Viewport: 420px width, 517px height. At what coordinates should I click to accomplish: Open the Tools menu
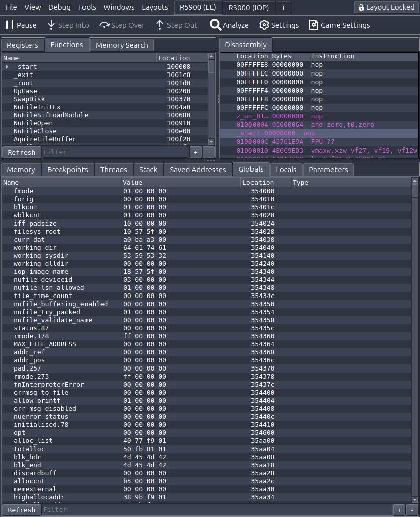87,7
